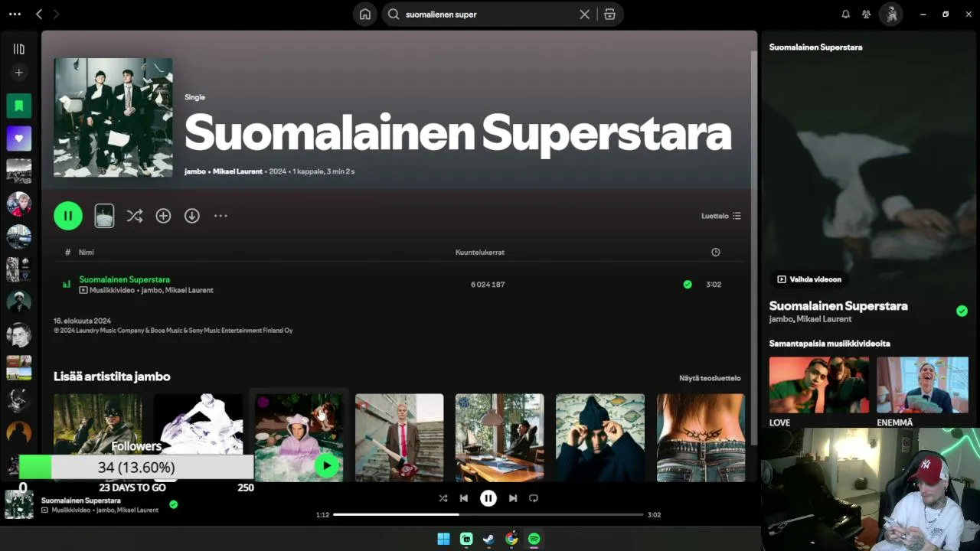Open jambo artist link under the album title

click(195, 171)
